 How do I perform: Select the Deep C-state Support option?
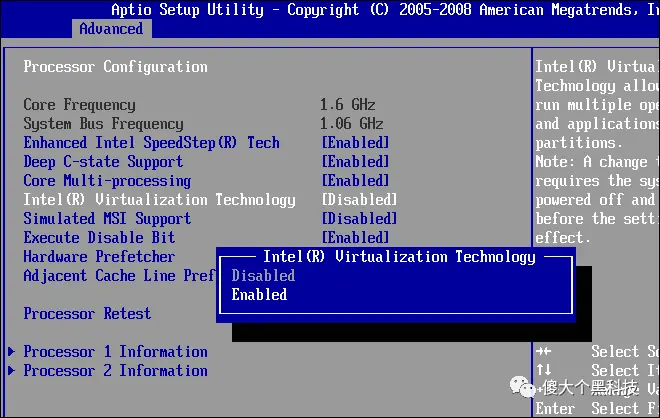103,162
